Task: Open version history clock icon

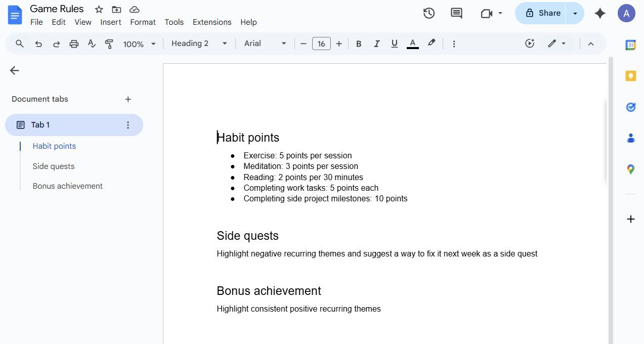Action: tap(429, 13)
